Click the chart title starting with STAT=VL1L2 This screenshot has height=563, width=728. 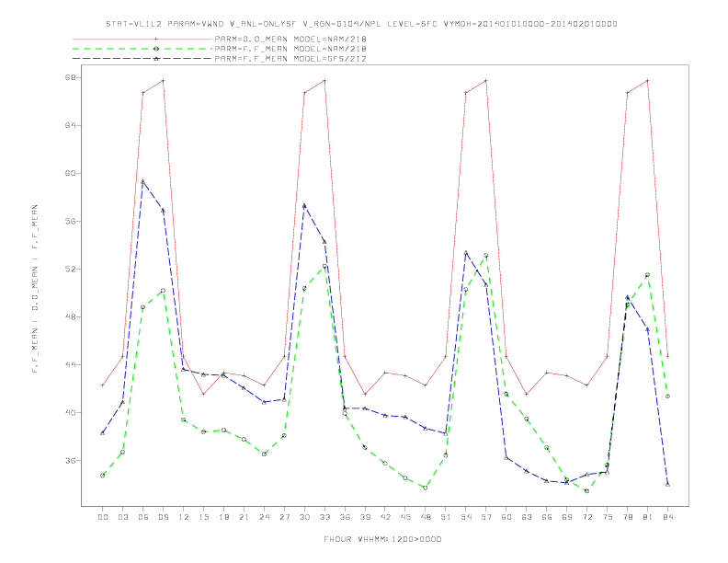pos(361,24)
